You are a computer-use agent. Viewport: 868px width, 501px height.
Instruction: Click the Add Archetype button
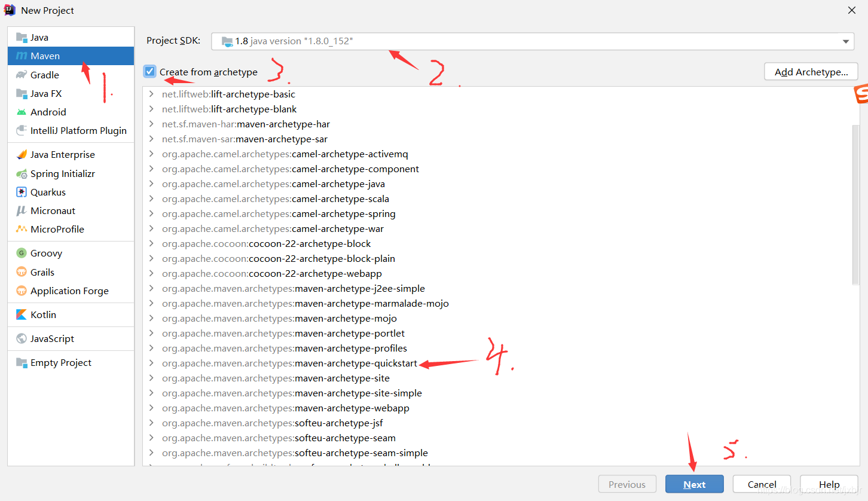coord(811,72)
